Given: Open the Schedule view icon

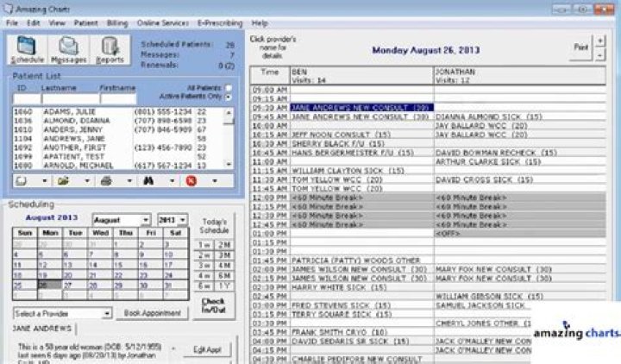Looking at the screenshot, I should click(x=28, y=51).
